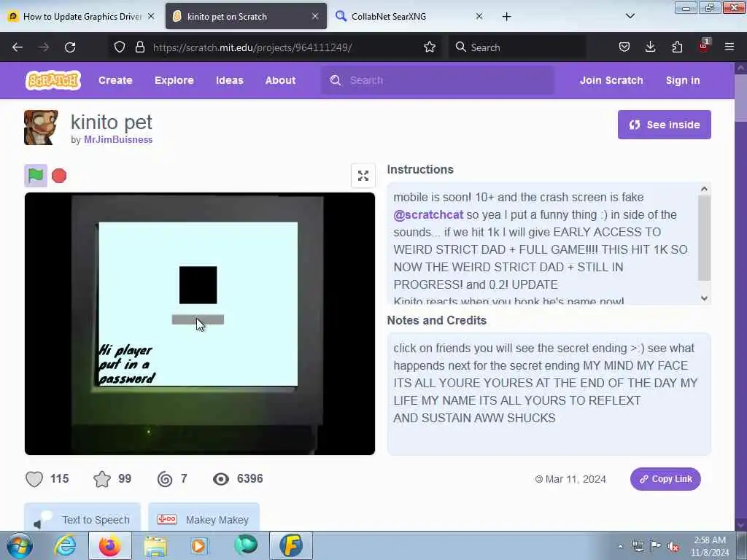Close the kinito pet on Scratch tab
Viewport: 747px width, 560px height.
tap(315, 16)
